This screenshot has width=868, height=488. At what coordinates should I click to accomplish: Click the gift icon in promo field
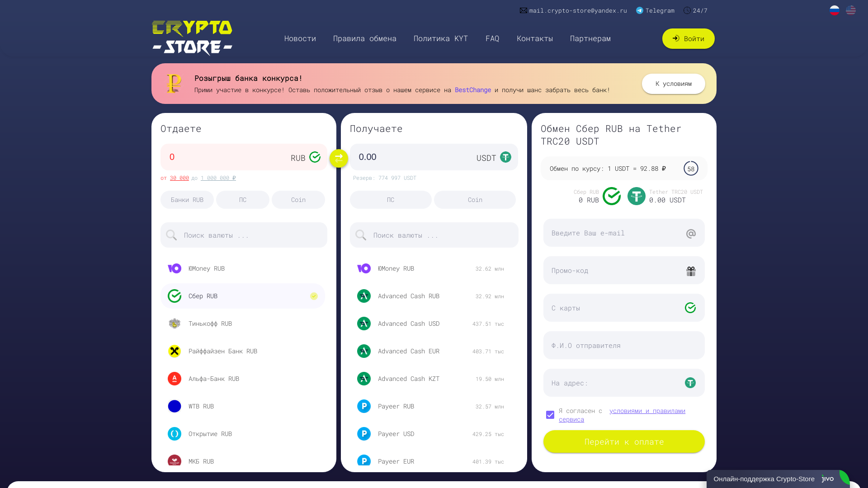tap(691, 271)
